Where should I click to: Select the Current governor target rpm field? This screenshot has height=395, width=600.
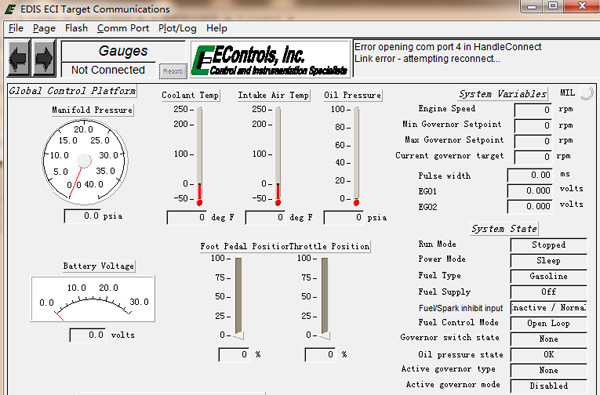pyautogui.click(x=533, y=157)
